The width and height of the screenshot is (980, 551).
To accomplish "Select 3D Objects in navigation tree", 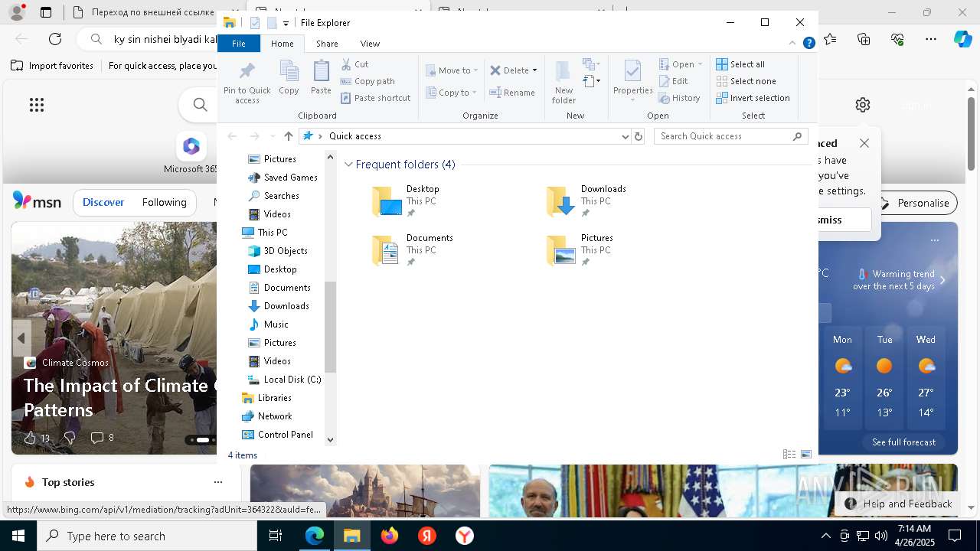I will (278, 251).
